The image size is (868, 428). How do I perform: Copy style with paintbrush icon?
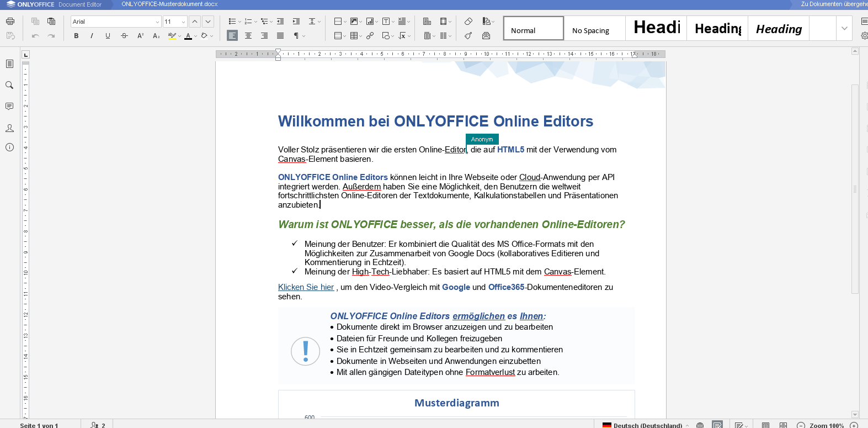coord(468,36)
